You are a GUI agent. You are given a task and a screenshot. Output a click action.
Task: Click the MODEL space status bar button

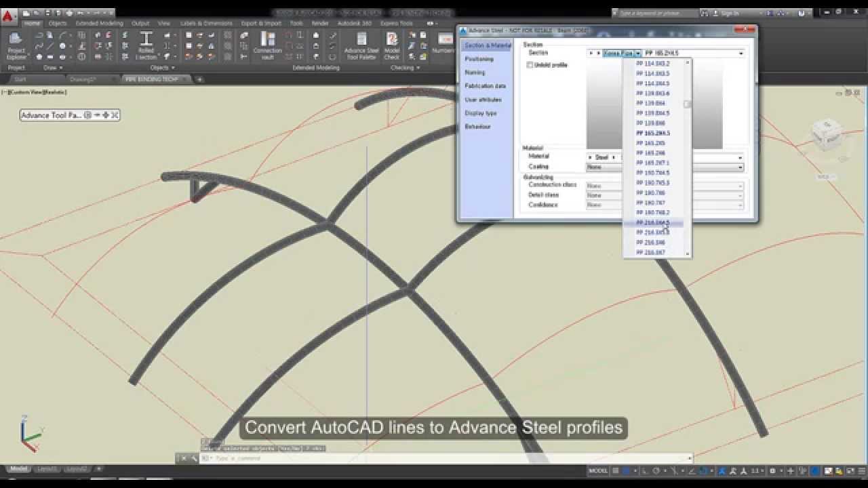point(598,470)
